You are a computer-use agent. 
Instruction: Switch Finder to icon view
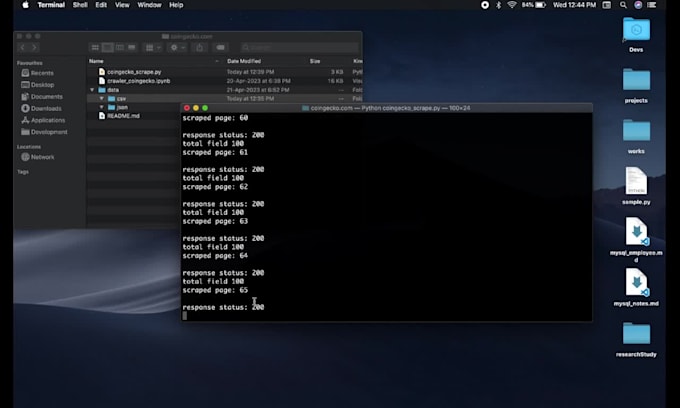tap(95, 47)
